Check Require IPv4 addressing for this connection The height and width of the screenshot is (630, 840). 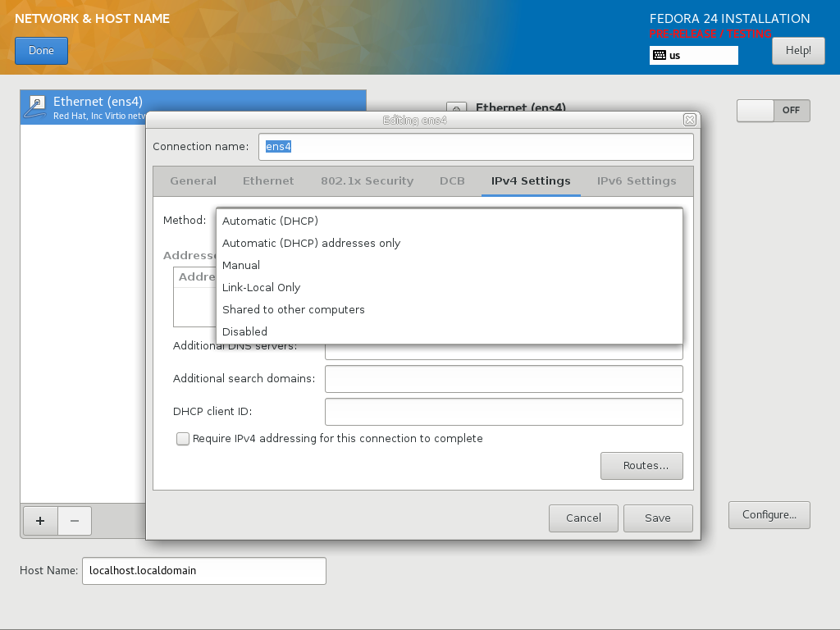[183, 439]
